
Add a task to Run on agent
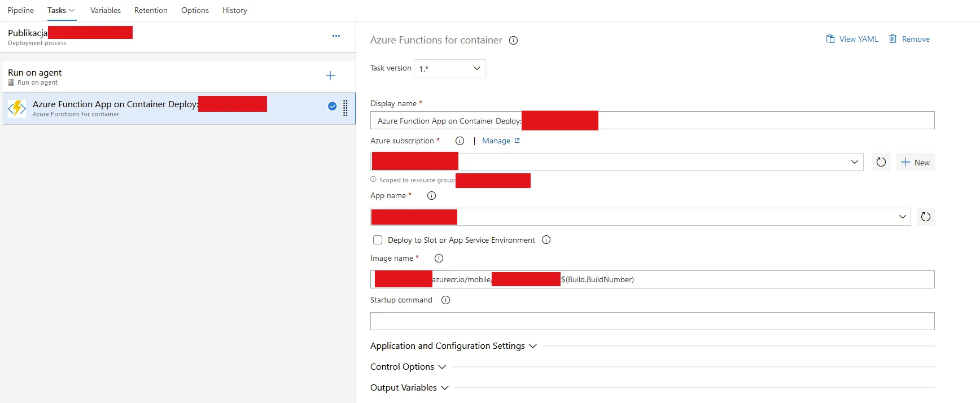click(330, 76)
